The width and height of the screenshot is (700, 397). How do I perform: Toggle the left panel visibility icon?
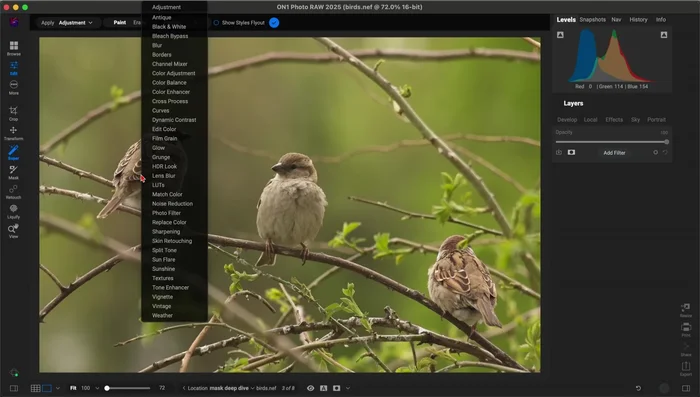point(14,388)
